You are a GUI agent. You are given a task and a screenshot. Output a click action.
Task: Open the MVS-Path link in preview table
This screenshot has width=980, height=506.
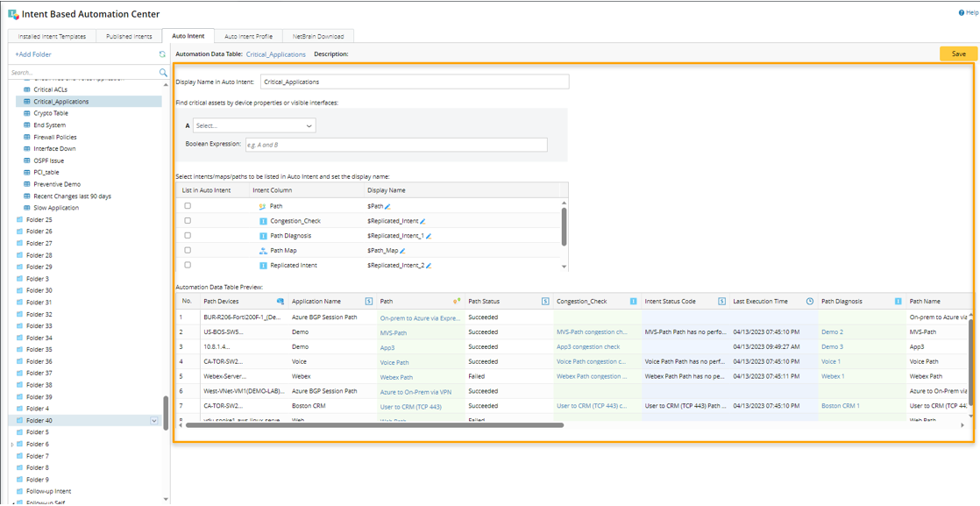(393, 332)
